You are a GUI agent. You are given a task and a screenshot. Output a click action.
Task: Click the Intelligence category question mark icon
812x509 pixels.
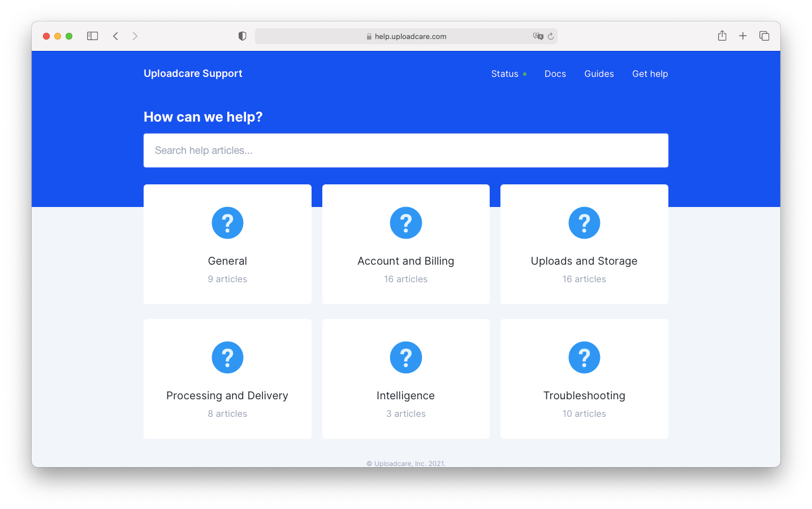tap(405, 357)
